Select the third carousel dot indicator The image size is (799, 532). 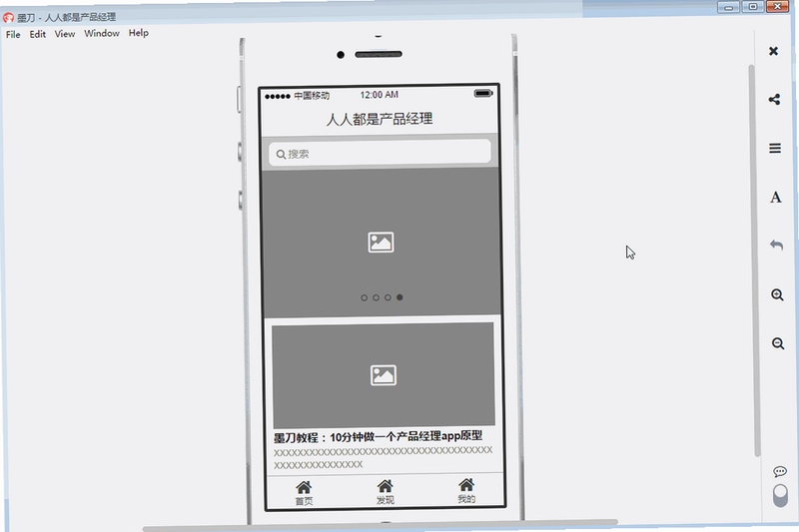pos(388,297)
